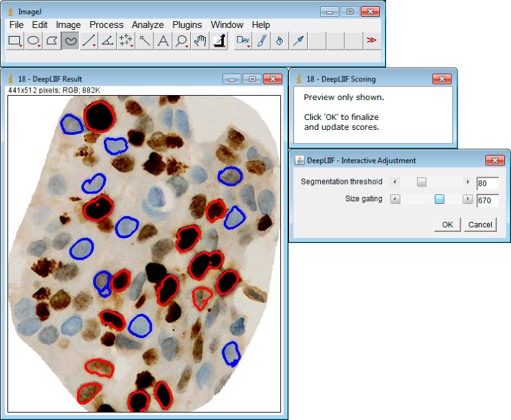Activate the Wand tracing tool

[x=144, y=41]
